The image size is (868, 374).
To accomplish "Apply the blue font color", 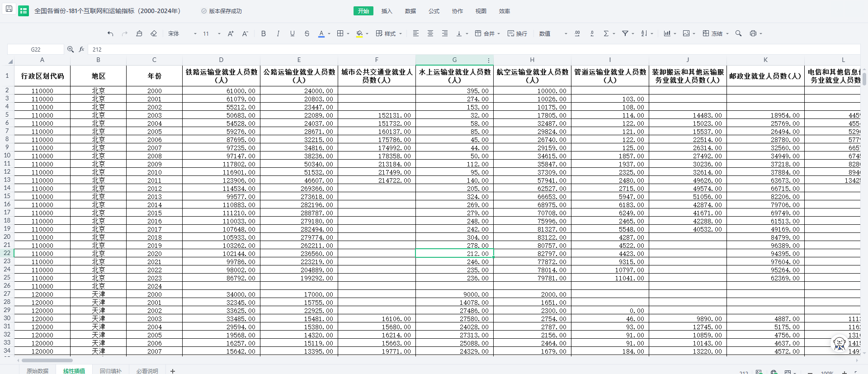I will [x=321, y=33].
